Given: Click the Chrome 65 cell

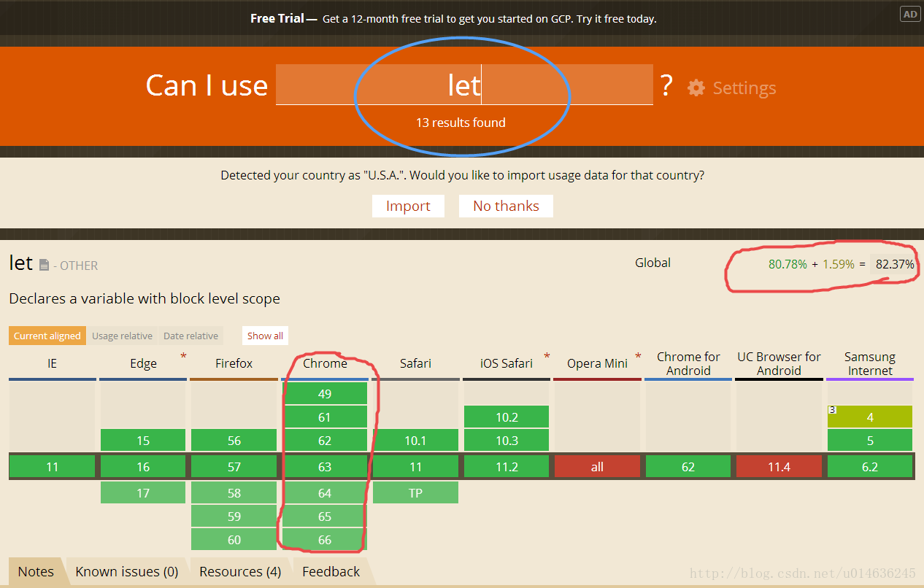Looking at the screenshot, I should point(325,517).
